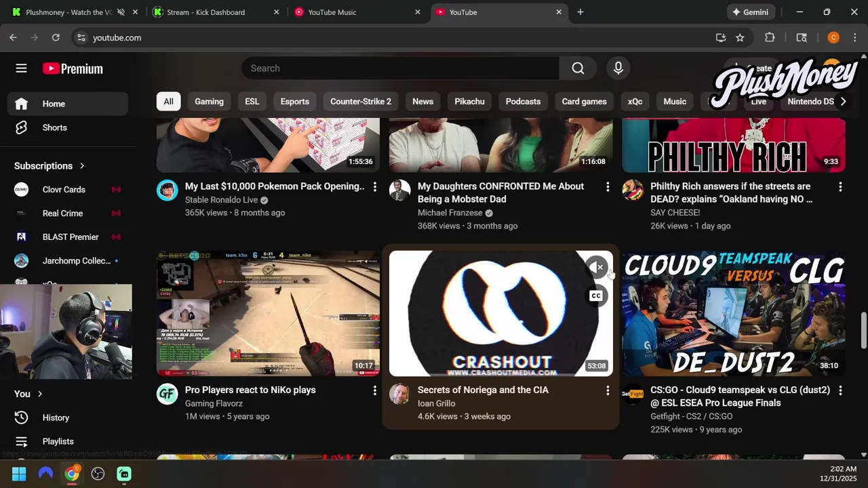868x488 pixels.
Task: Open Gemini button in Chrome title bar
Action: (750, 12)
